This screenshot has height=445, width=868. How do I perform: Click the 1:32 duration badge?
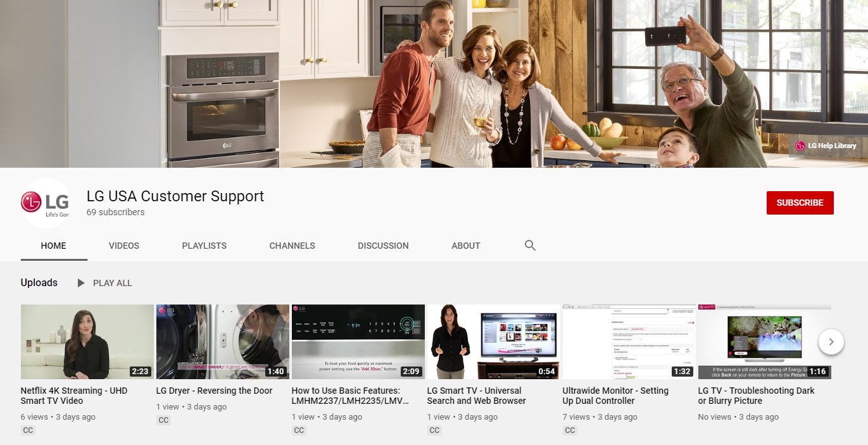coord(682,372)
